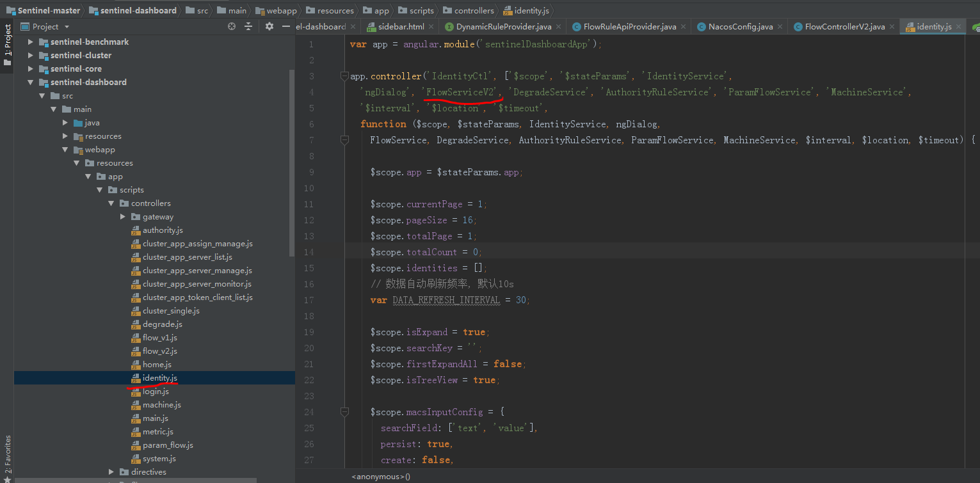This screenshot has width=980, height=483.
Task: Select degrade.js file in the tree
Action: pos(162,324)
